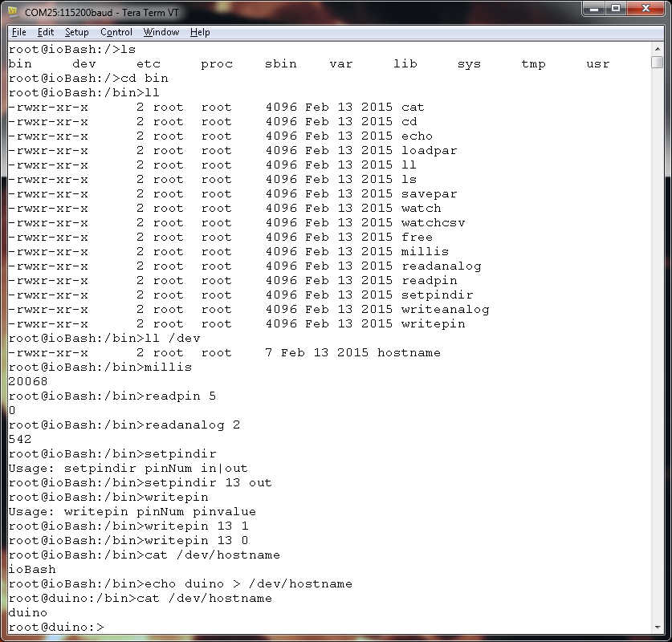Open the Help menu
The image size is (672, 642).
click(x=200, y=32)
